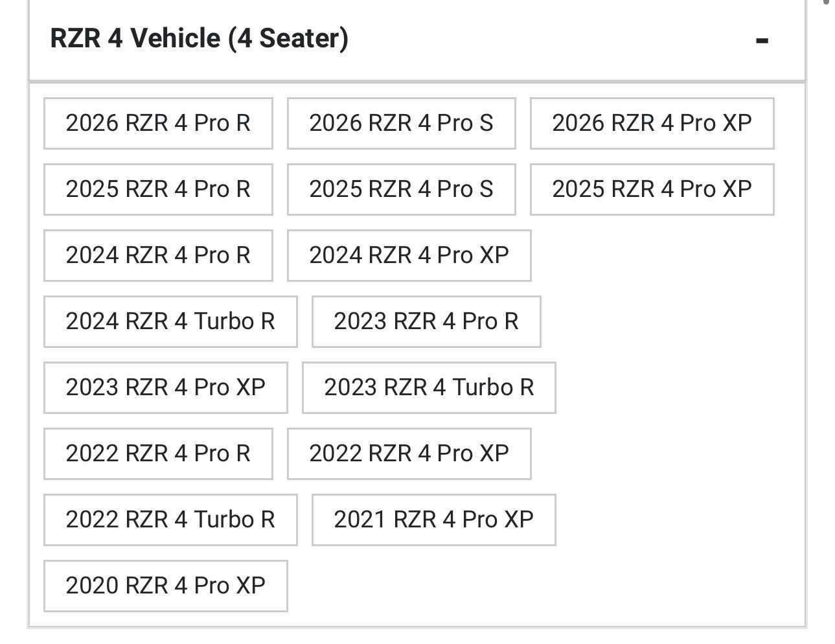835x644 pixels.
Task: Choose 2026 RZR 4 Pro S
Action: [401, 123]
